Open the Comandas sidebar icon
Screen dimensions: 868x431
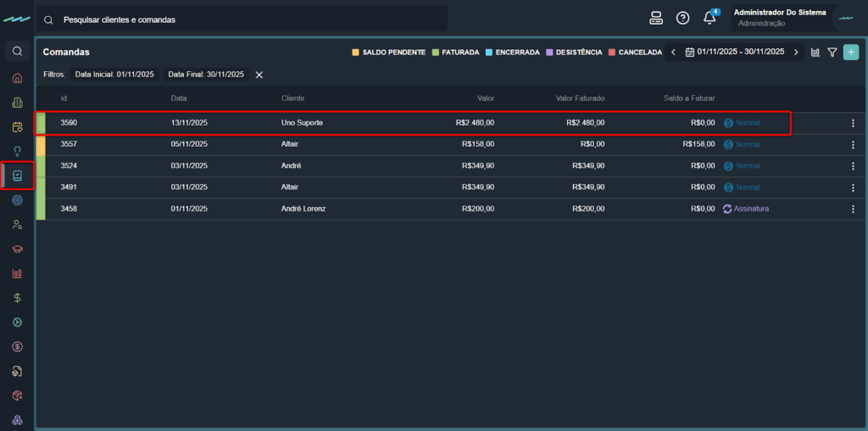tap(17, 176)
